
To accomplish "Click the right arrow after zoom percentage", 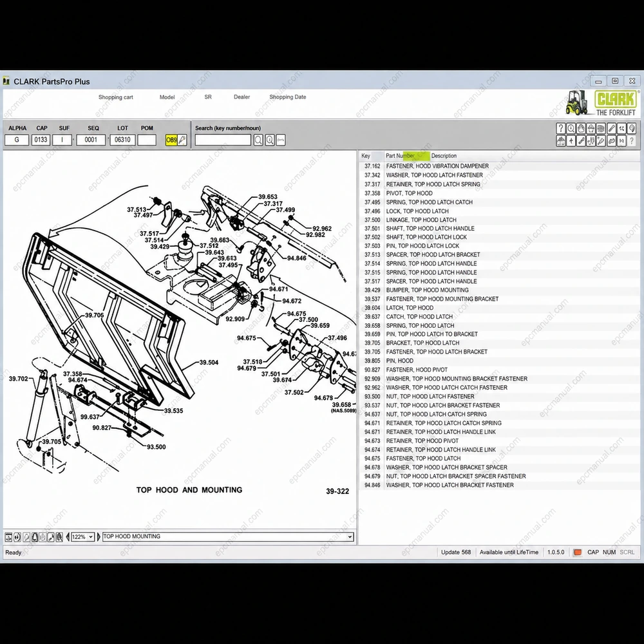I will (x=99, y=537).
